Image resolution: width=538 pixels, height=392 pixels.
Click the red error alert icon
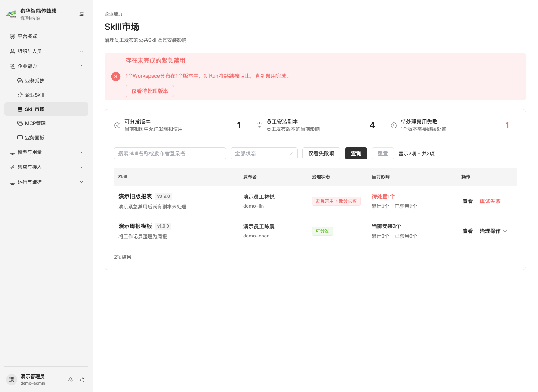click(x=116, y=77)
